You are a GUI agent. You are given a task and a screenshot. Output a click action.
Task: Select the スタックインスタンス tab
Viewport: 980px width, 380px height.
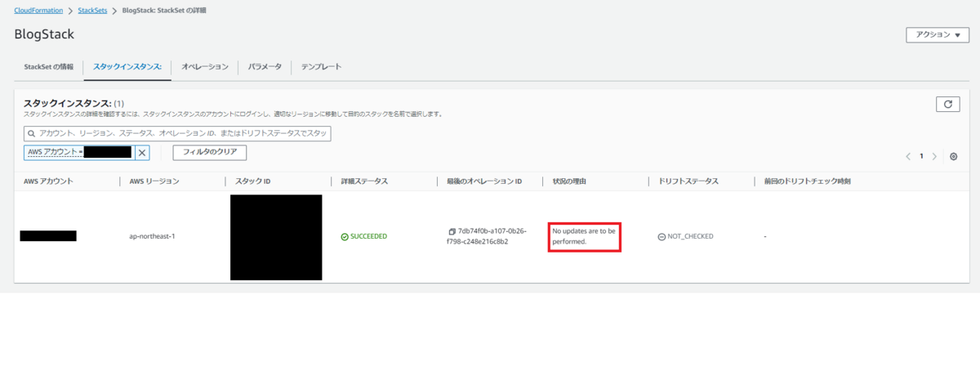tap(127, 67)
